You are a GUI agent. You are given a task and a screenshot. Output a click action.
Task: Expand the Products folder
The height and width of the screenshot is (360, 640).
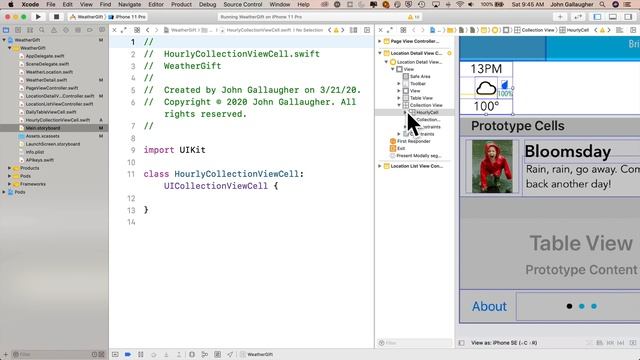coord(9,168)
